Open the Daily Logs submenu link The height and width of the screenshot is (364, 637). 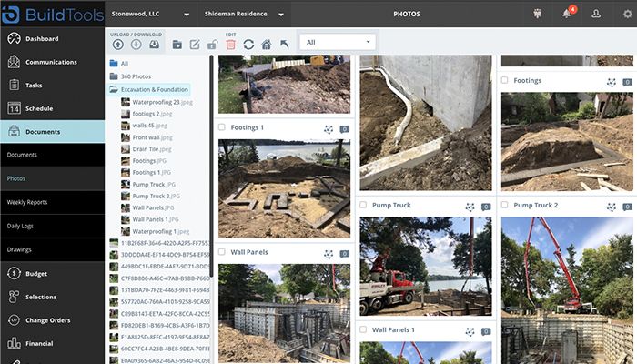[x=53, y=226]
